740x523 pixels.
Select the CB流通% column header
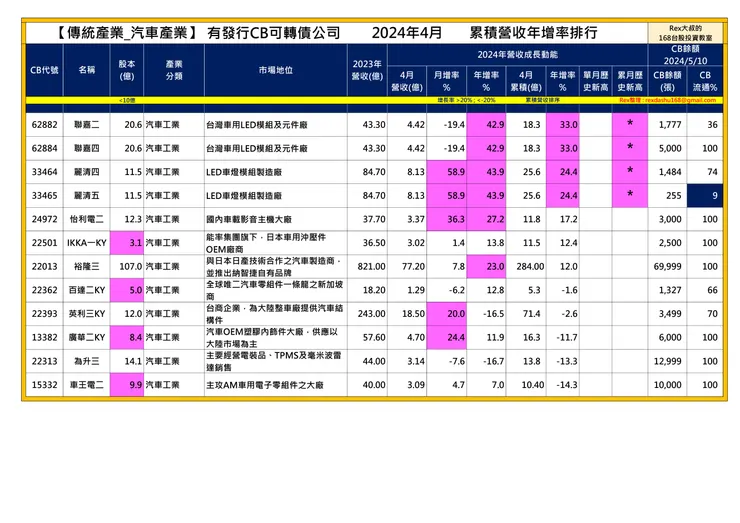click(x=705, y=81)
